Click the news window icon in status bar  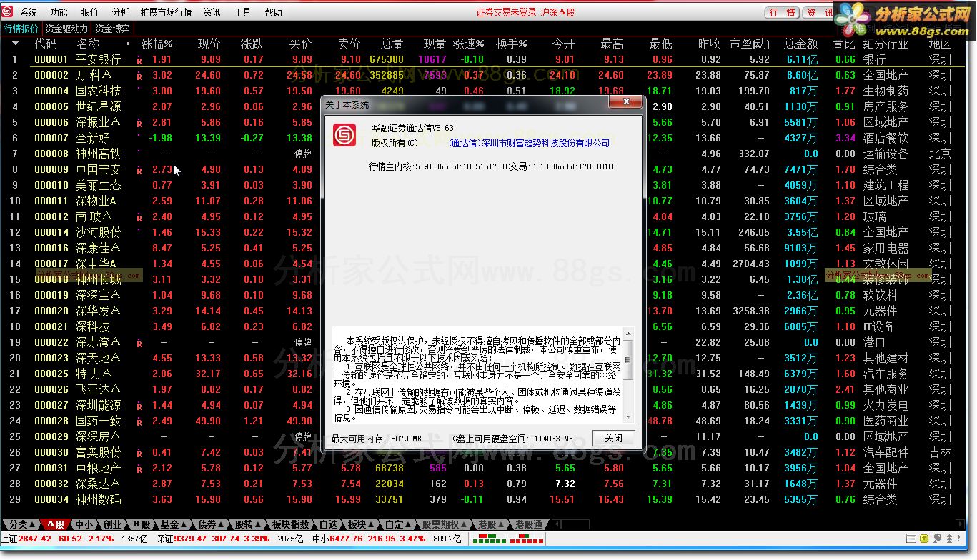tap(911, 539)
